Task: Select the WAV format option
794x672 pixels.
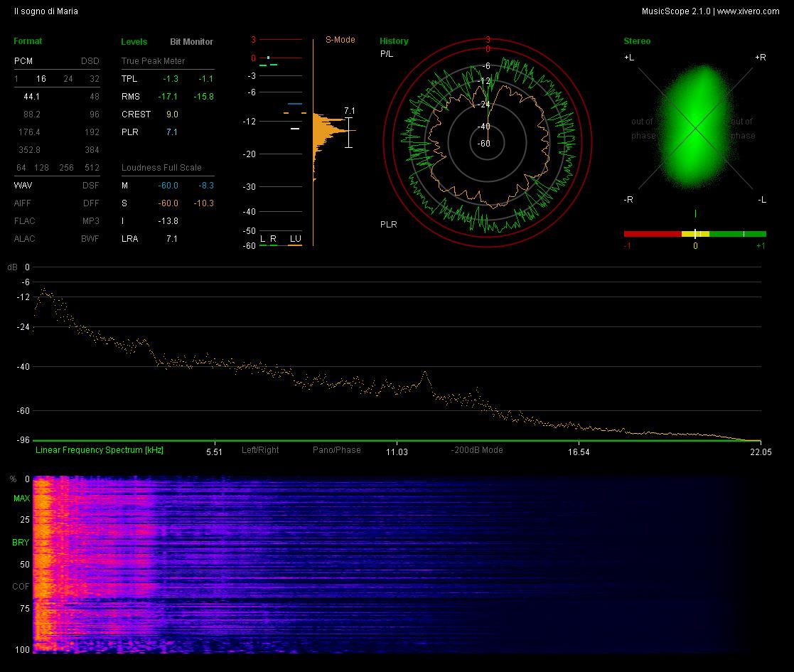Action: click(23, 186)
